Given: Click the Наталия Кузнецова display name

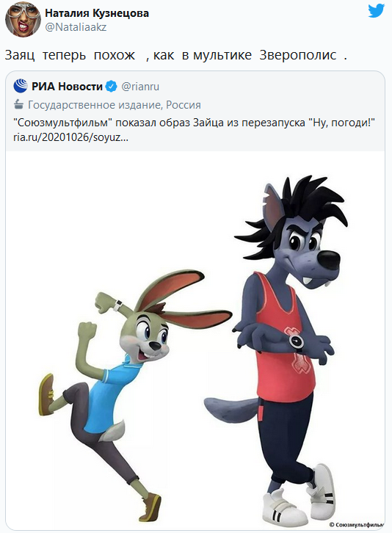Looking at the screenshot, I should (97, 13).
